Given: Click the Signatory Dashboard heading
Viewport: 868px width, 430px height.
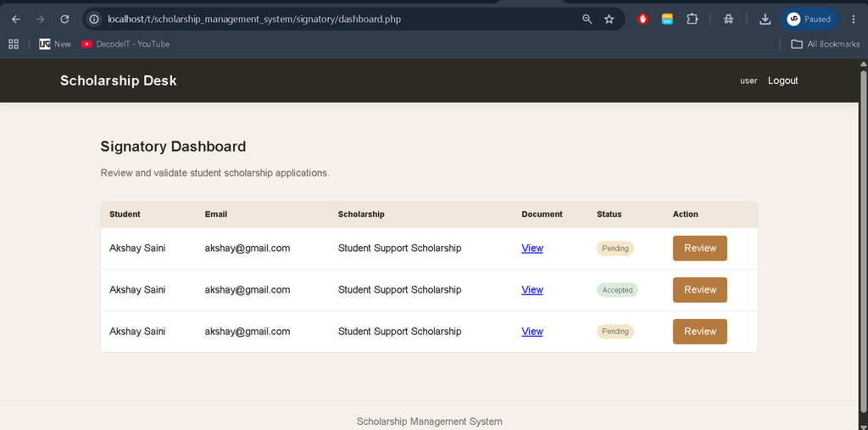Looking at the screenshot, I should click(x=173, y=147).
